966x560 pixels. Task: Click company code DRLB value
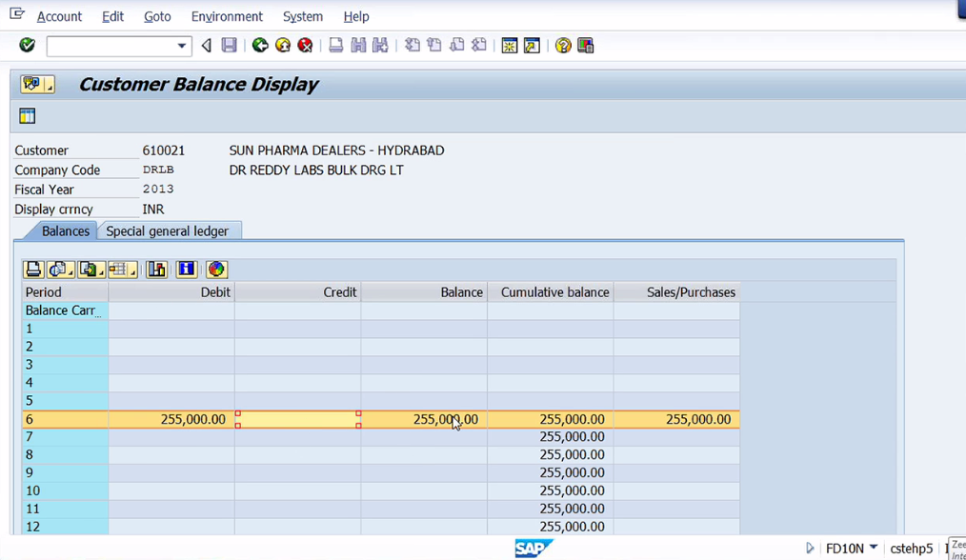click(158, 170)
